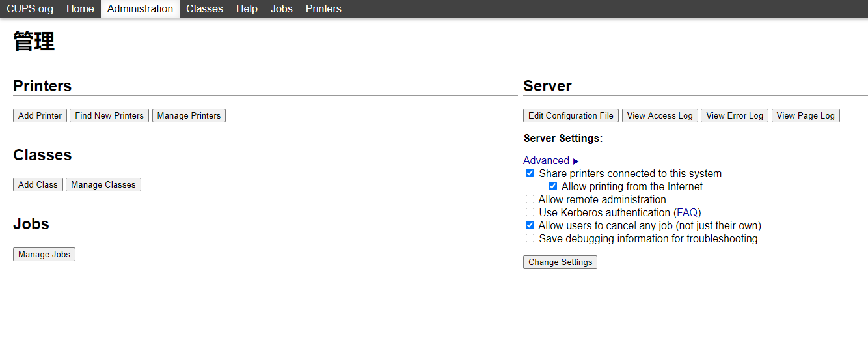The height and width of the screenshot is (338, 868).
Task: Open the Classes tab in navigation bar
Action: pyautogui.click(x=204, y=9)
